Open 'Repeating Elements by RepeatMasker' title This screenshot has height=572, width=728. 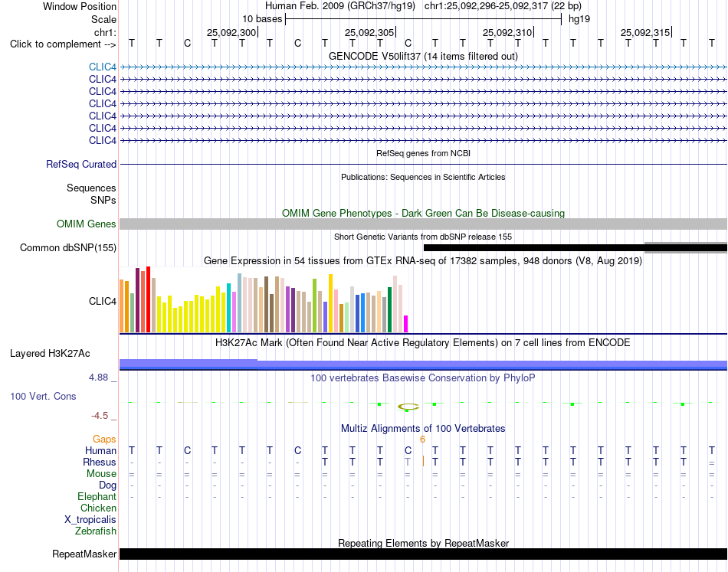click(423, 543)
